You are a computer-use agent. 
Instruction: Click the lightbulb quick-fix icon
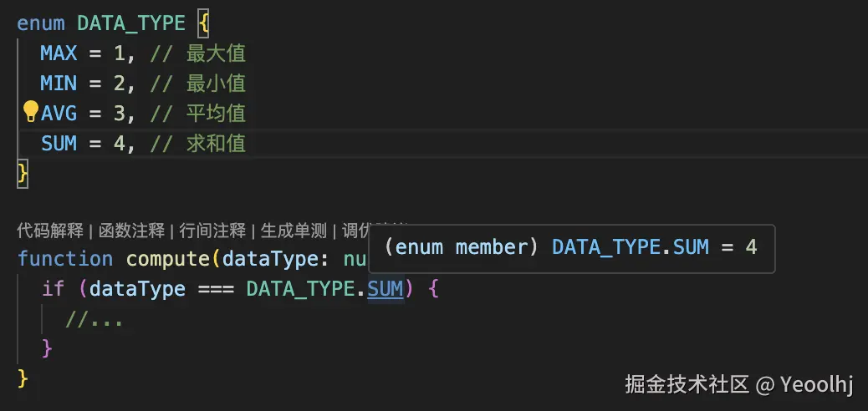coord(30,112)
